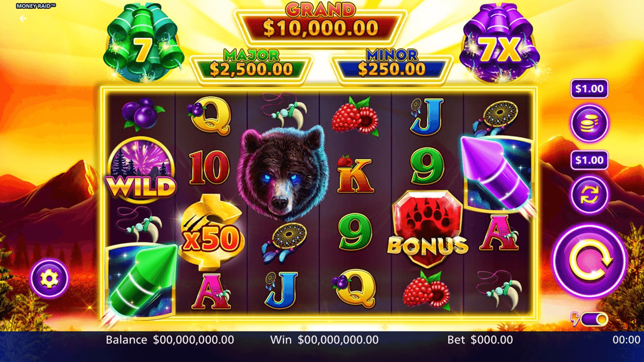Screen dimensions: 644x362
Task: Click the red paw BONUS symbol
Action: [427, 229]
